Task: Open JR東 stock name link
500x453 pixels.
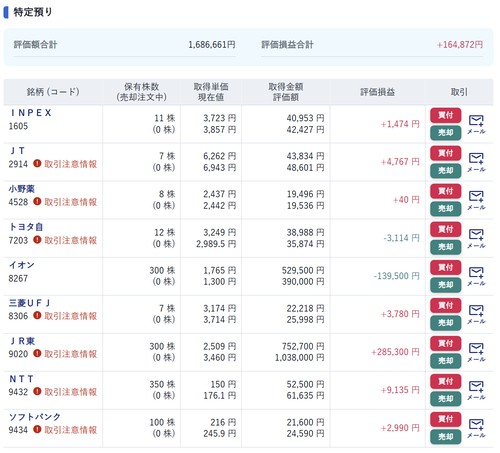Action: click(22, 341)
